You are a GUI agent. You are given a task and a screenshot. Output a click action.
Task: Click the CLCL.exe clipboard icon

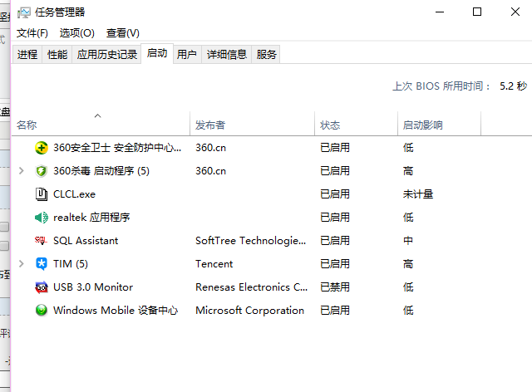tap(42, 194)
